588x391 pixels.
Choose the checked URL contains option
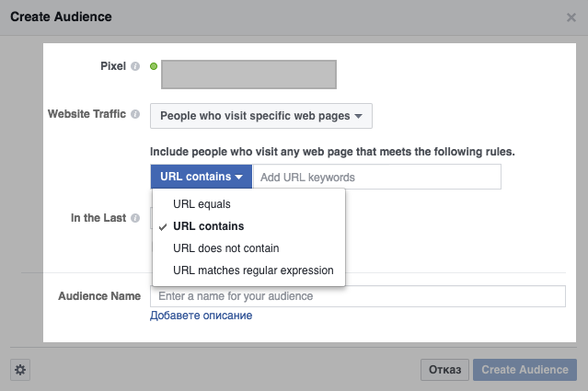coord(248,226)
